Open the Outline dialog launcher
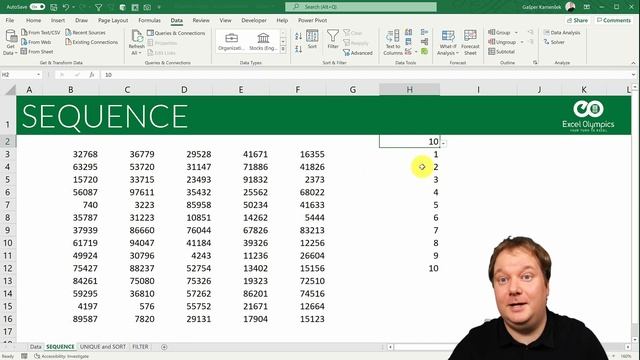This screenshot has height=360, width=640. coord(535,62)
